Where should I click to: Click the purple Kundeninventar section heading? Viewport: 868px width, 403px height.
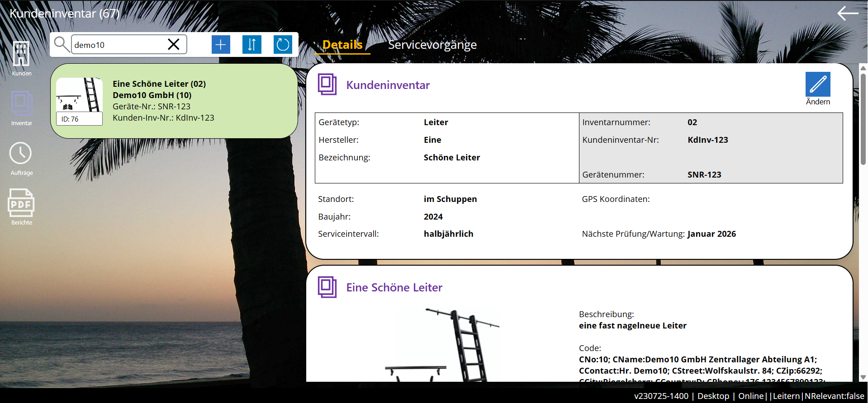[x=388, y=85]
